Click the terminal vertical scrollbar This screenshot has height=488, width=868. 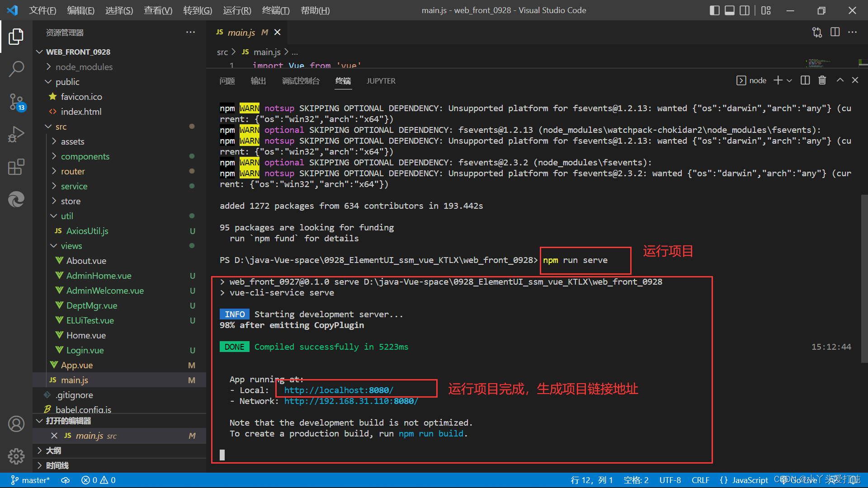864,279
